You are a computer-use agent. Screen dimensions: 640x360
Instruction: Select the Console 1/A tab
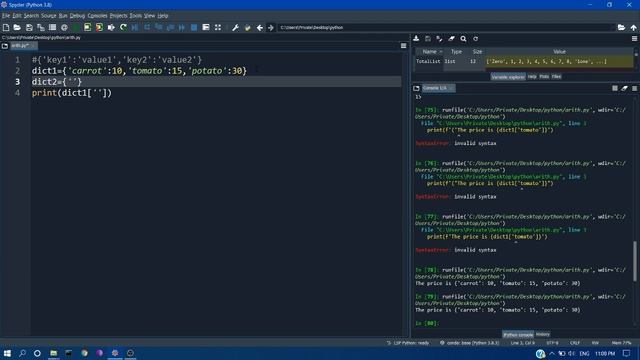pyautogui.click(x=438, y=88)
